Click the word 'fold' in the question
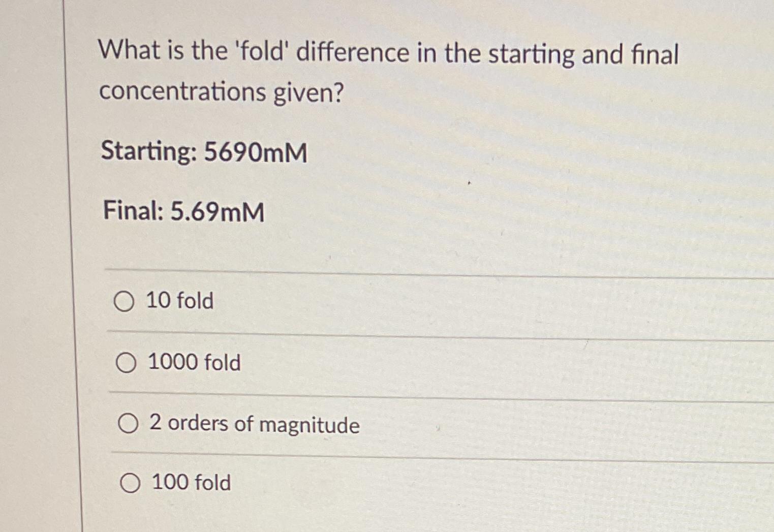This screenshot has width=774, height=532. pos(260,51)
